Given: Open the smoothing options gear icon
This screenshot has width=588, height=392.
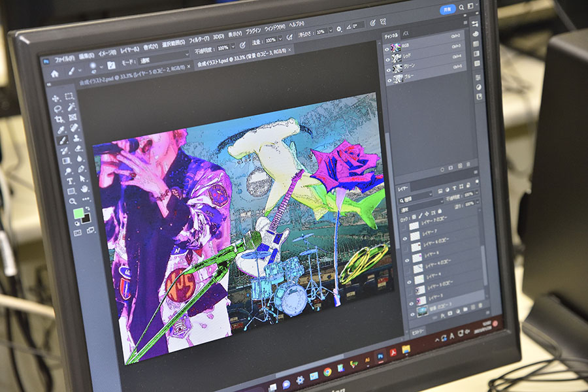Looking at the screenshot, I should [339, 29].
